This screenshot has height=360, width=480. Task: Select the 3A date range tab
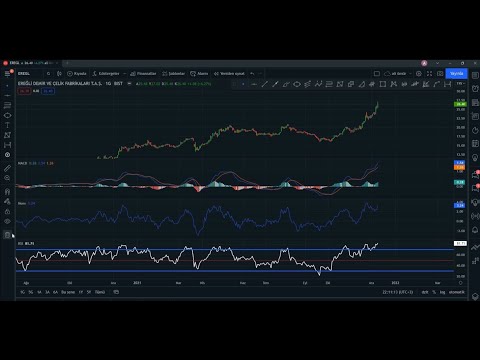pyautogui.click(x=47, y=292)
